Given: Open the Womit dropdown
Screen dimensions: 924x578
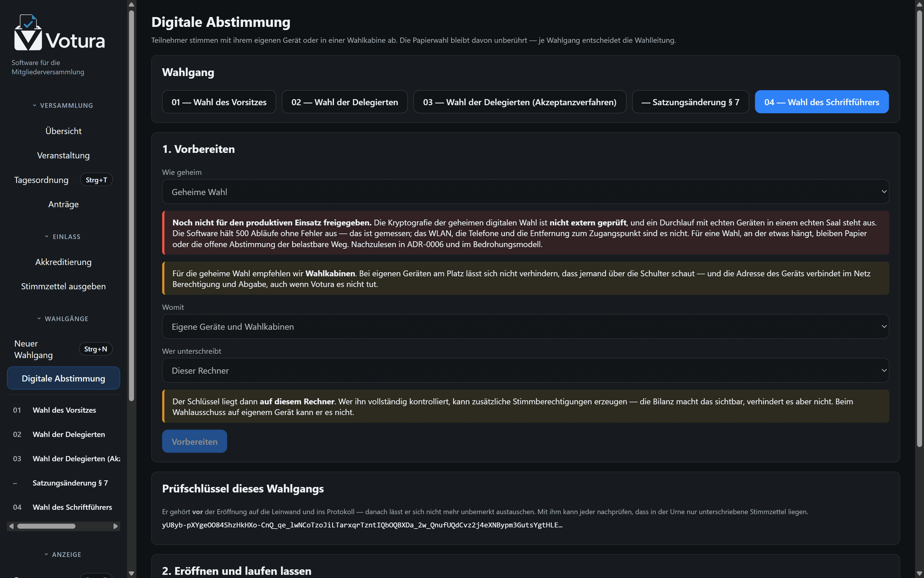Looking at the screenshot, I should click(526, 327).
